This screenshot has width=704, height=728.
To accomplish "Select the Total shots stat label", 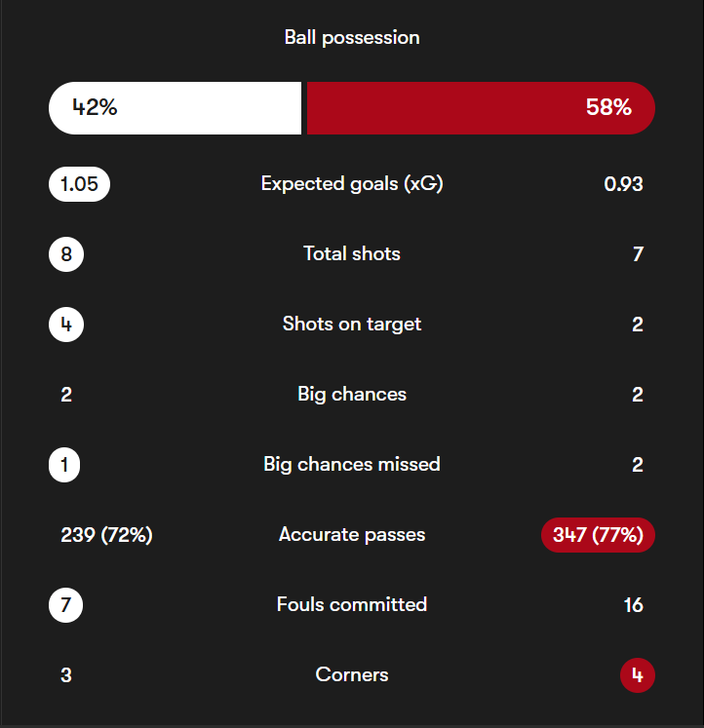I will tap(352, 254).
